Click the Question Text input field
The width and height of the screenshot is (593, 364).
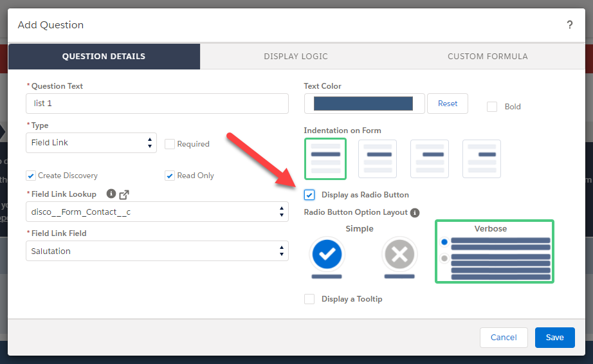pos(157,104)
